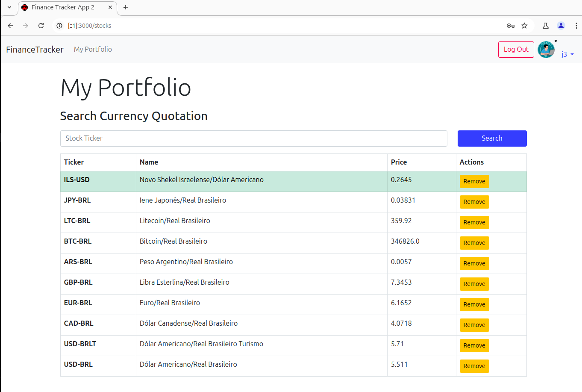582x392 pixels.
Task: Click the Log Out button
Action: (516, 50)
